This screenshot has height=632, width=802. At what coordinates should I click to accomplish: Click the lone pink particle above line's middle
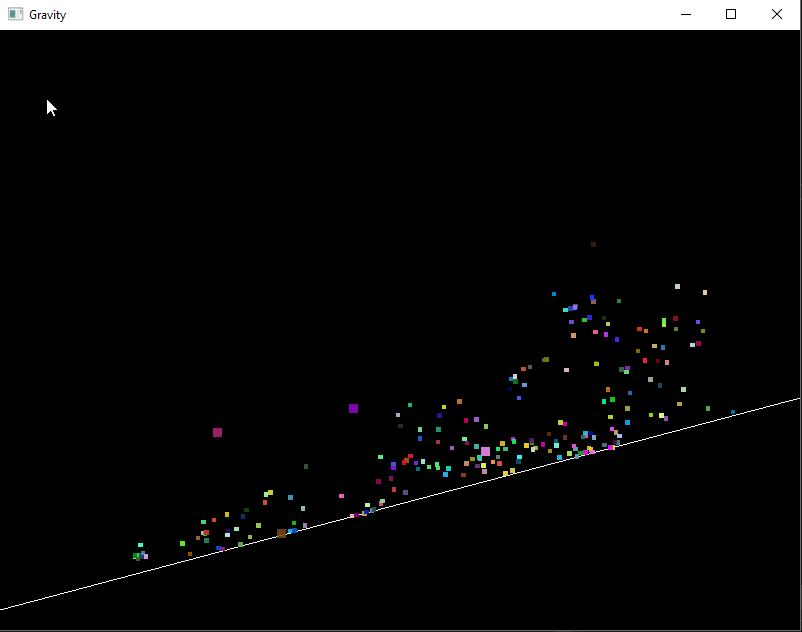click(x=341, y=495)
